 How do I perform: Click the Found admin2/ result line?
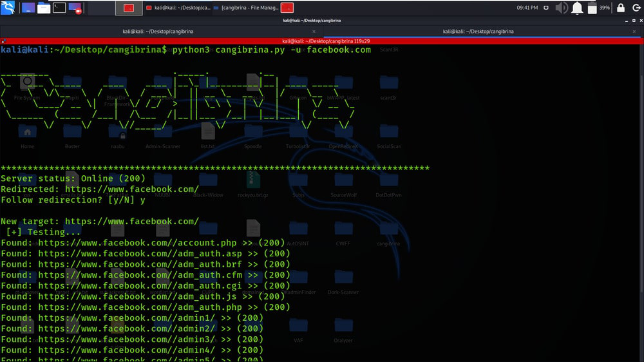pyautogui.click(x=132, y=329)
